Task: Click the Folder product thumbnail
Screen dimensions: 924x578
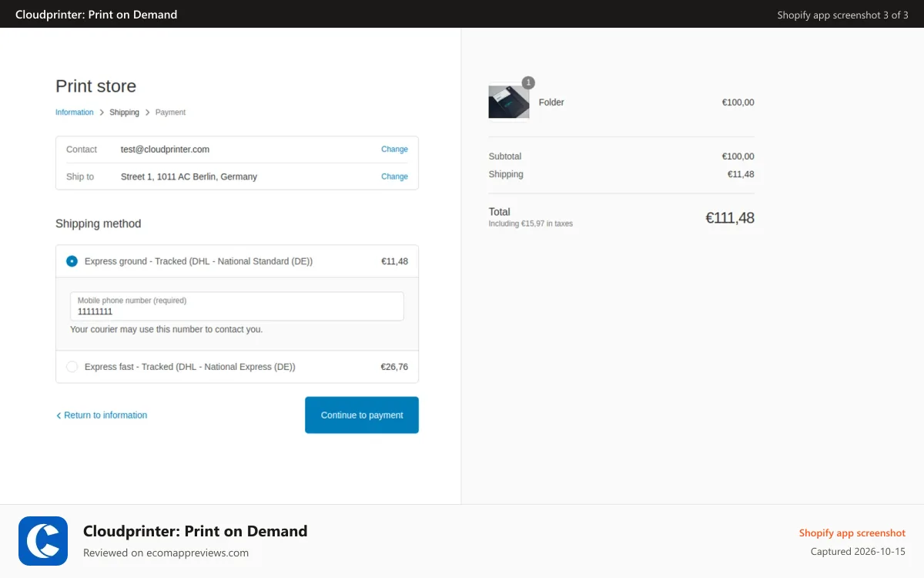Action: (509, 102)
